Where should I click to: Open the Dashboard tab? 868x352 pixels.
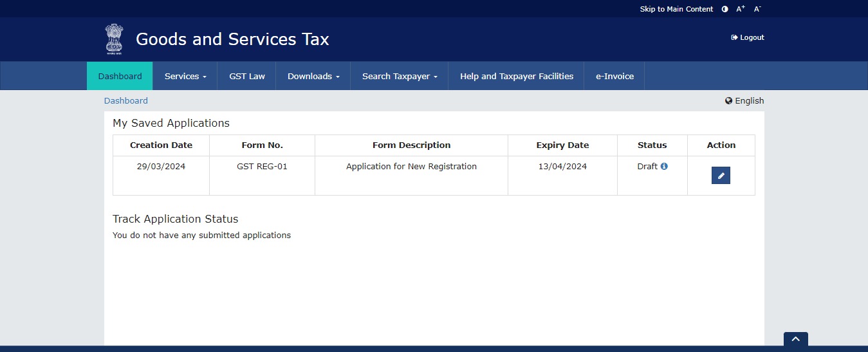click(x=120, y=76)
